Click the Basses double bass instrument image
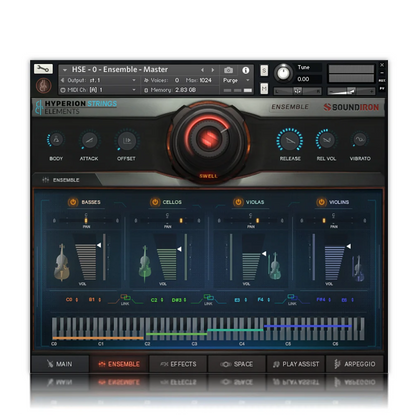The image size is (416, 416). (62, 262)
